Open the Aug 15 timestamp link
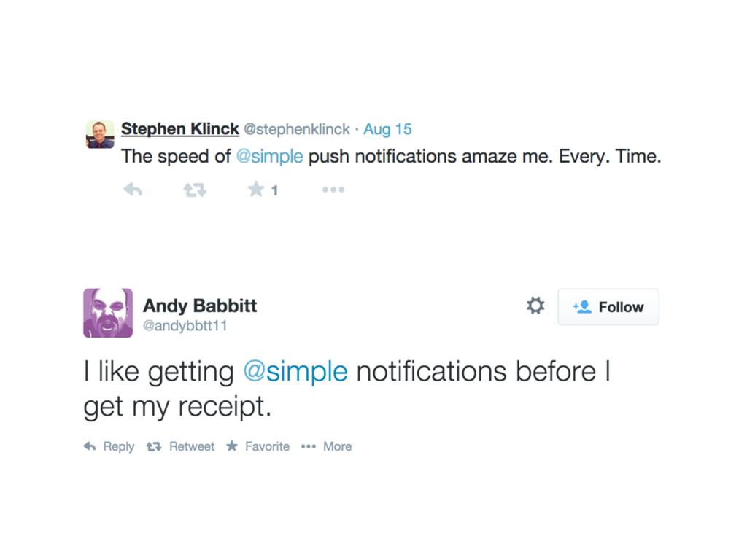747x560 pixels. pos(387,129)
